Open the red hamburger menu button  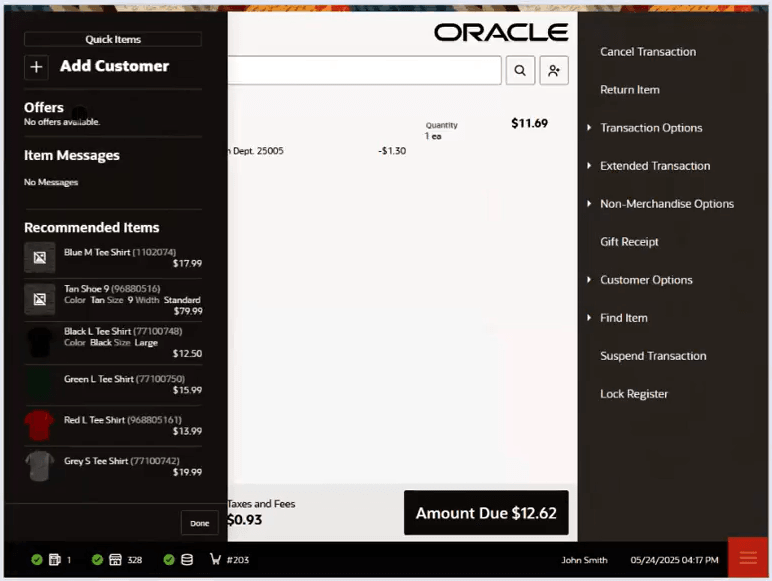pyautogui.click(x=748, y=557)
